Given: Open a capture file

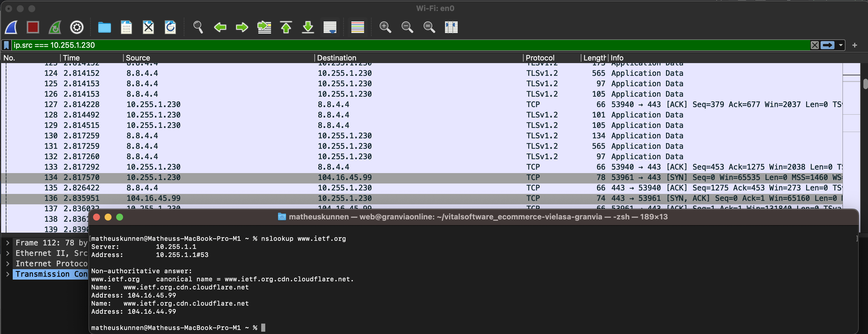Looking at the screenshot, I should coord(104,27).
